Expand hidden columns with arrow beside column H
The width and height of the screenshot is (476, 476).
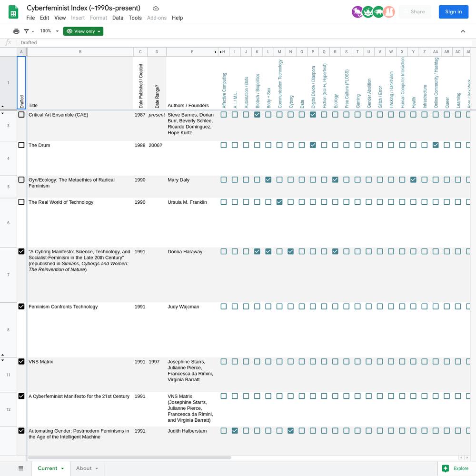pyautogui.click(x=221, y=52)
